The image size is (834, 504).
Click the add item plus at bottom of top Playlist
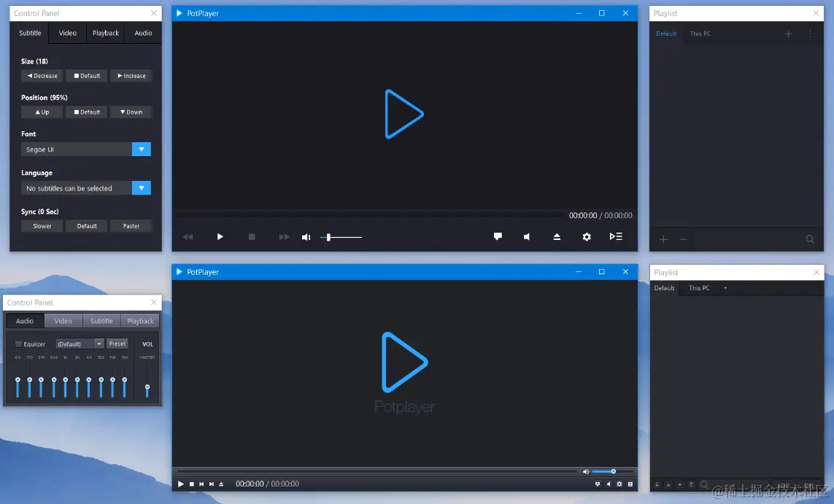click(663, 239)
